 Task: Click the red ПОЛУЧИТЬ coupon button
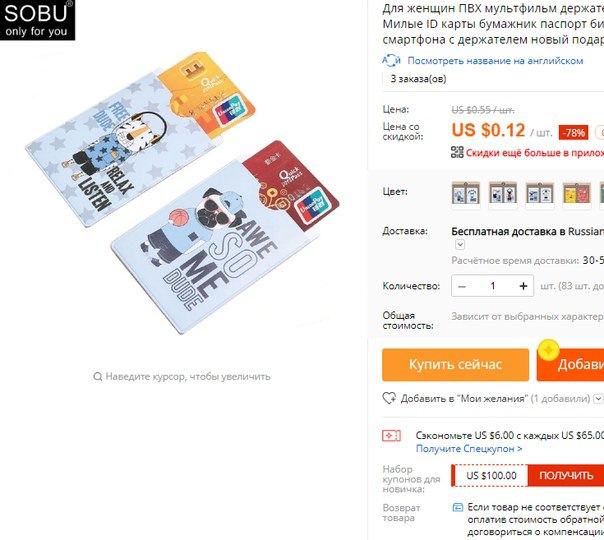pyautogui.click(x=566, y=475)
